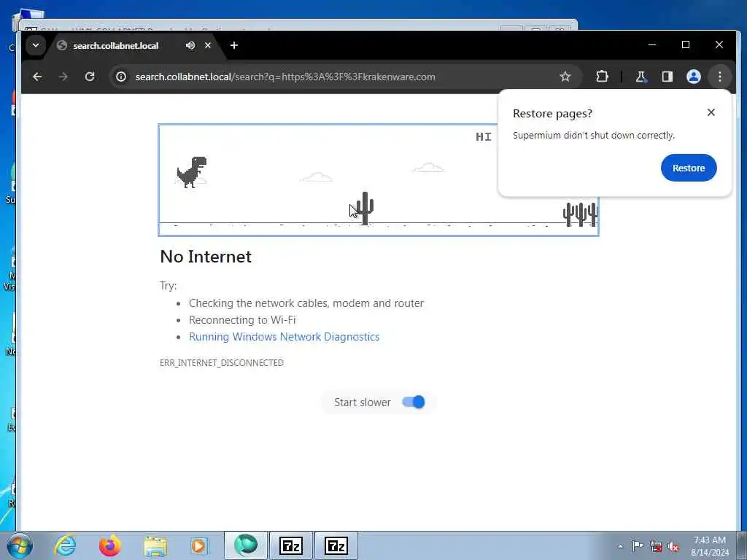Bookmark this page with star icon
747x560 pixels.
565,77
